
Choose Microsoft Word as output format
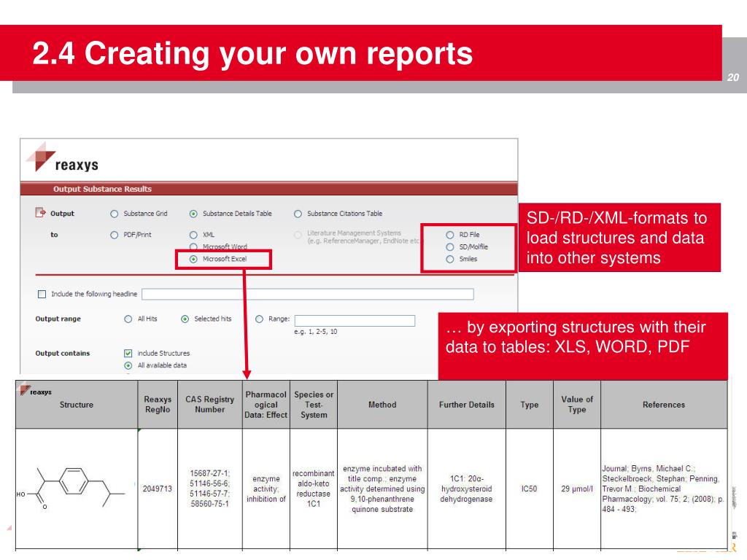(x=193, y=247)
